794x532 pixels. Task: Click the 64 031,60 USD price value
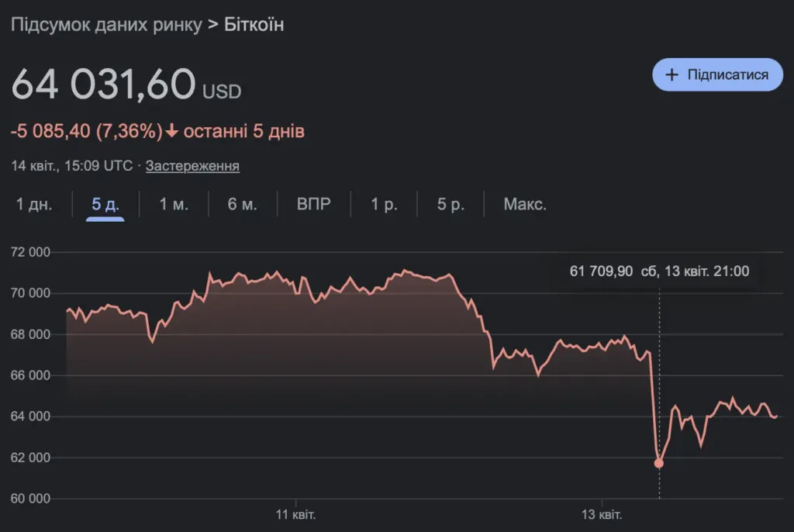click(x=102, y=85)
